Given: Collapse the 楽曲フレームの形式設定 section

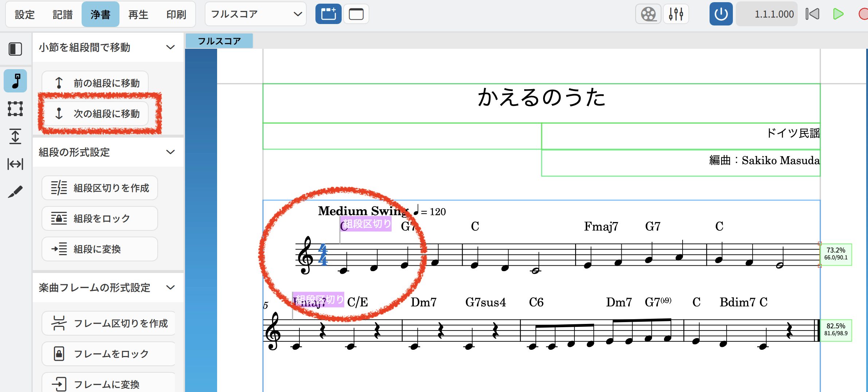Looking at the screenshot, I should 170,288.
